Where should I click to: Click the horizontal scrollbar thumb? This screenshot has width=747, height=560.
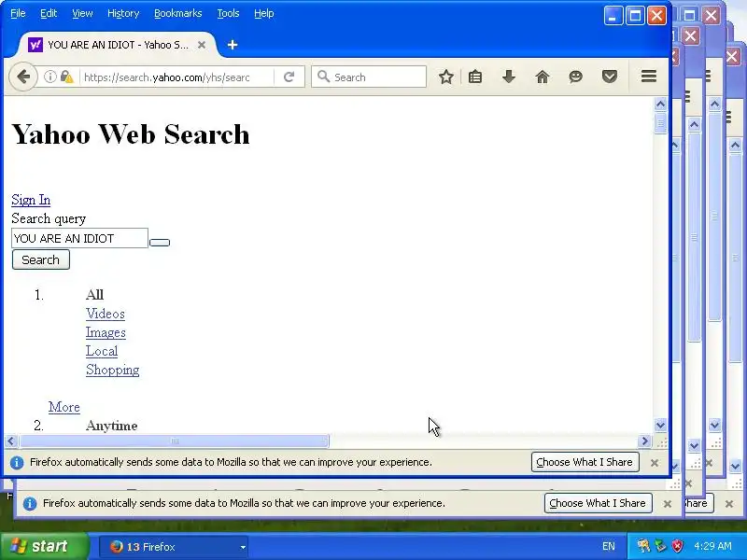(175, 441)
